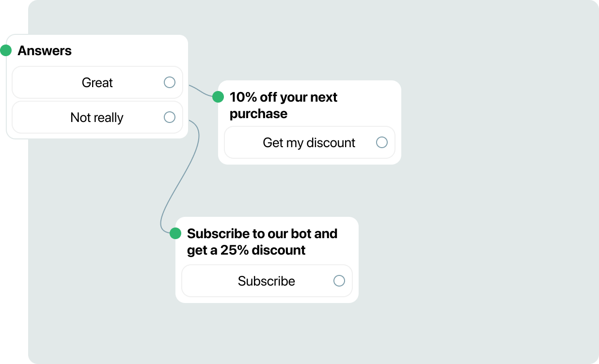Click green input dot on Subscribe bot node
This screenshot has width=599, height=364.
175,233
